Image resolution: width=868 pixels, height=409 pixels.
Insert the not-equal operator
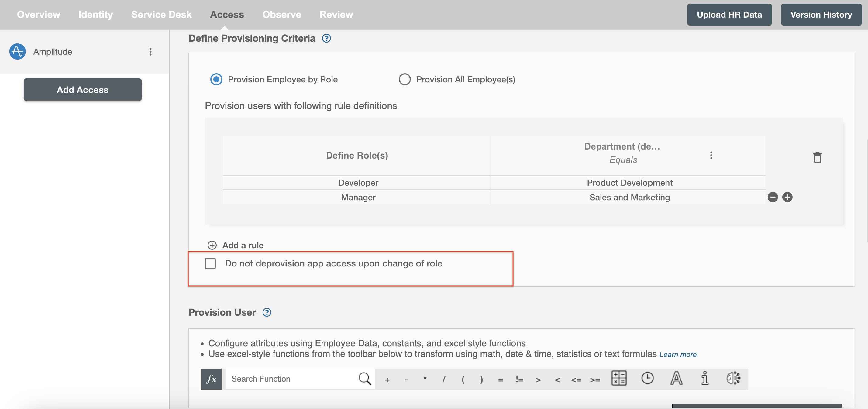point(519,380)
